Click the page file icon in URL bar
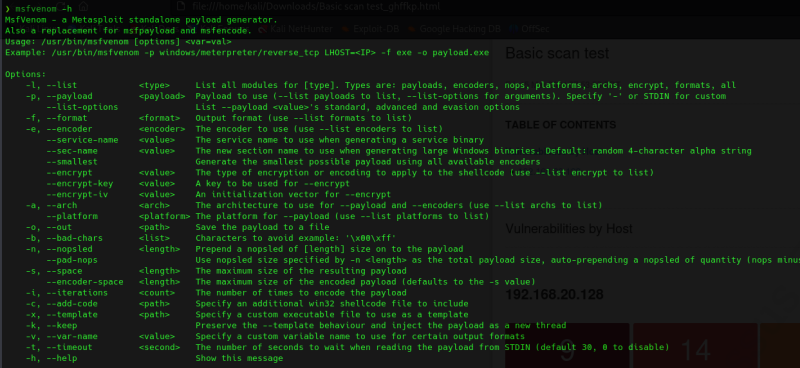The image size is (800, 368). coord(180,7)
